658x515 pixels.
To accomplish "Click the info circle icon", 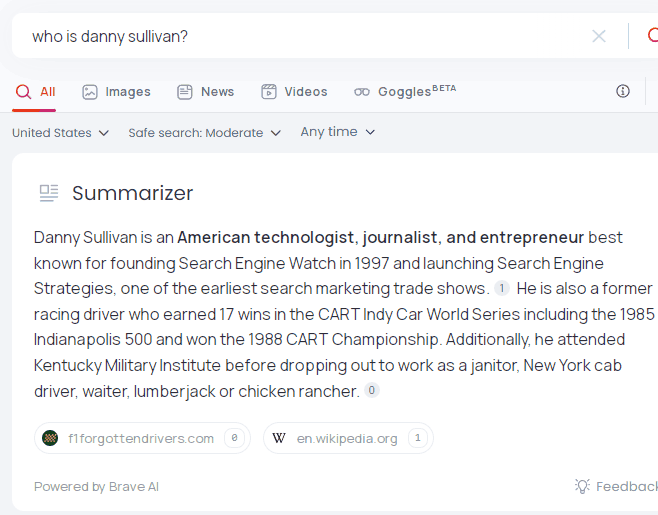I will click(623, 91).
